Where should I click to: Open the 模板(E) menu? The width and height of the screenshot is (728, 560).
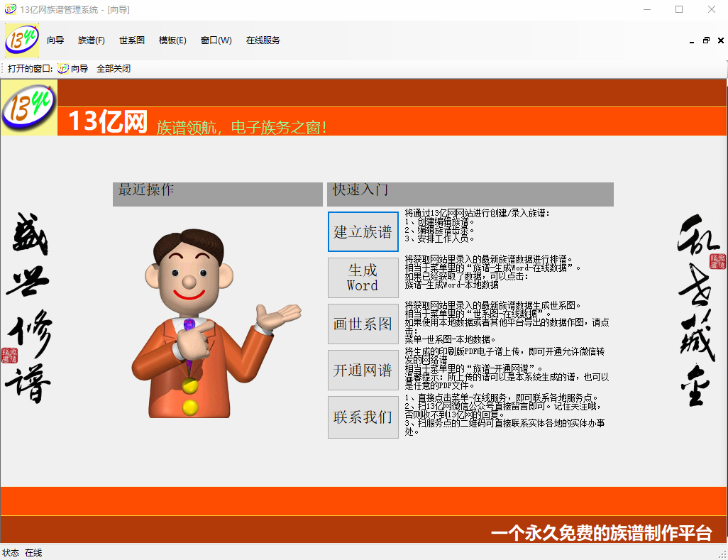coord(172,40)
